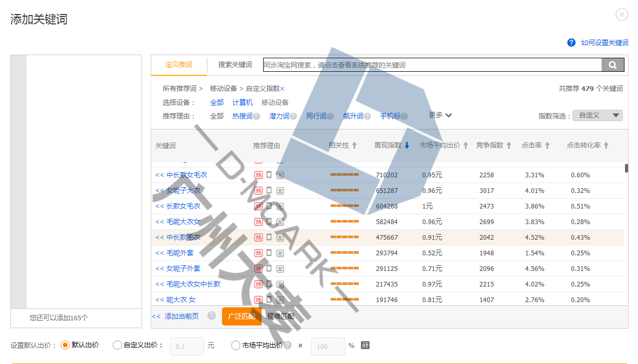Viewport: 638px width, 364px height.
Task: Sort by 市场平均出价 column arrow
Action: click(x=466, y=146)
